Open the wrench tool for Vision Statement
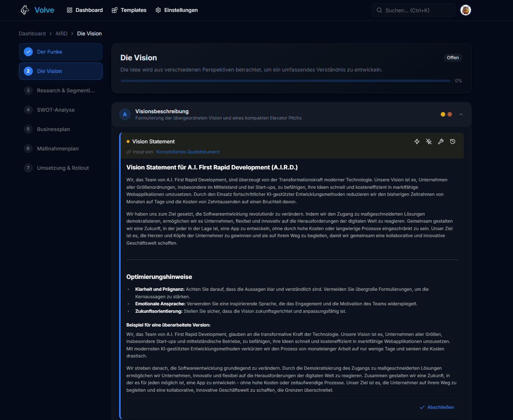 [x=441, y=141]
